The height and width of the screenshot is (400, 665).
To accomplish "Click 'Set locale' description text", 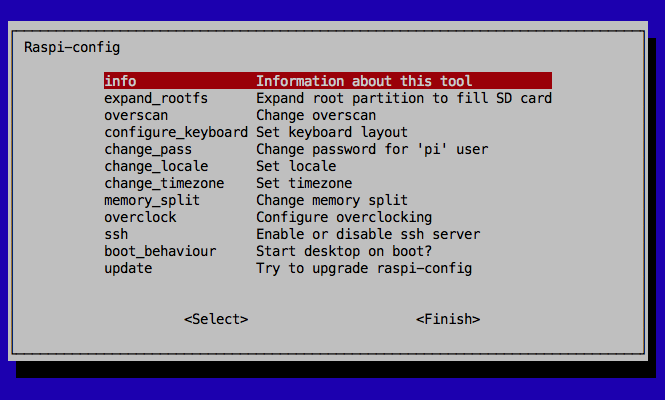I will (x=296, y=166).
